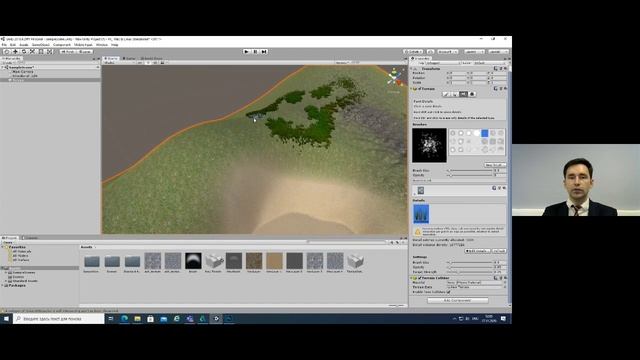640x360 pixels.
Task: Click the Step frame button
Action: [x=264, y=52]
